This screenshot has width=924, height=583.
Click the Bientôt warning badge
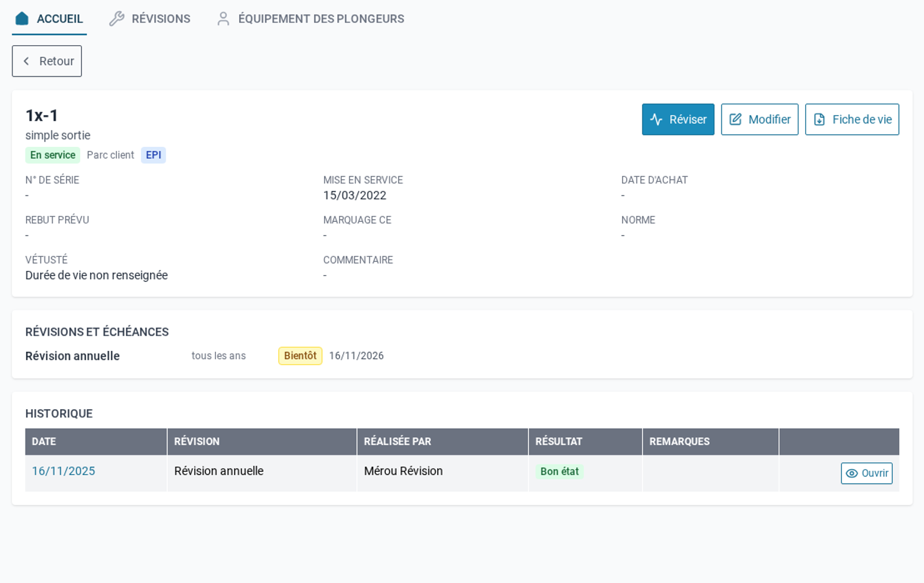tap(300, 356)
